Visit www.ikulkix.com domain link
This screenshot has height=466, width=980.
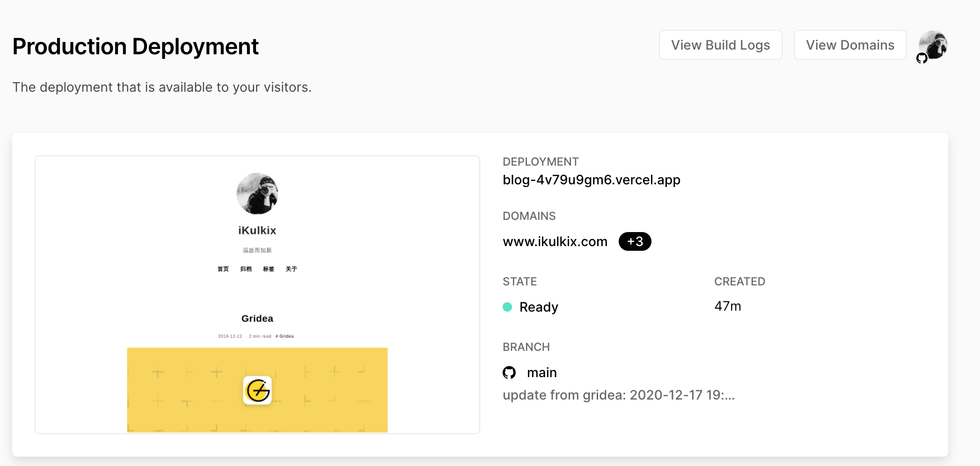(555, 241)
